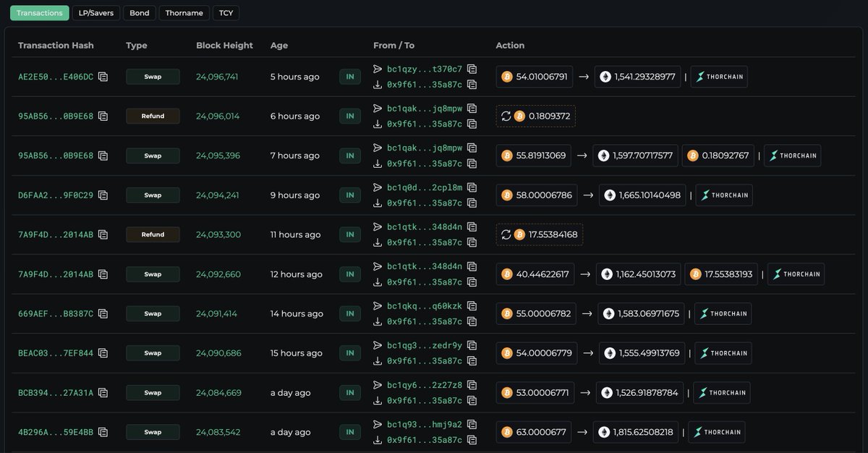Go to the TCY tab
This screenshot has height=453, width=868.
[226, 13]
